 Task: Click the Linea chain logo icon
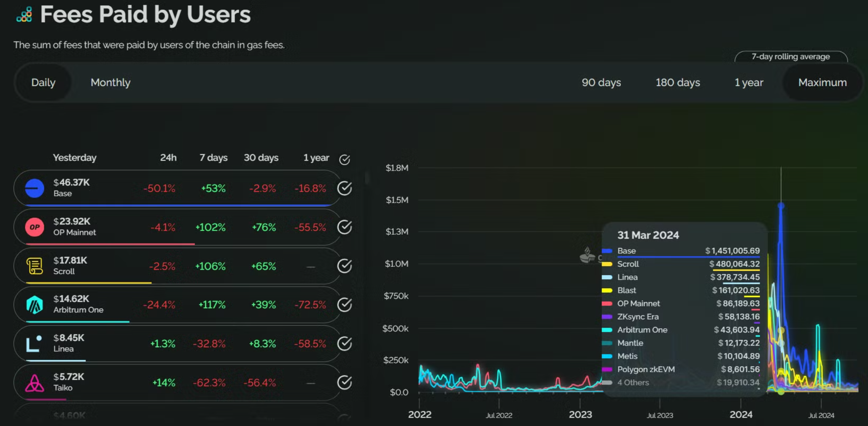pos(34,344)
